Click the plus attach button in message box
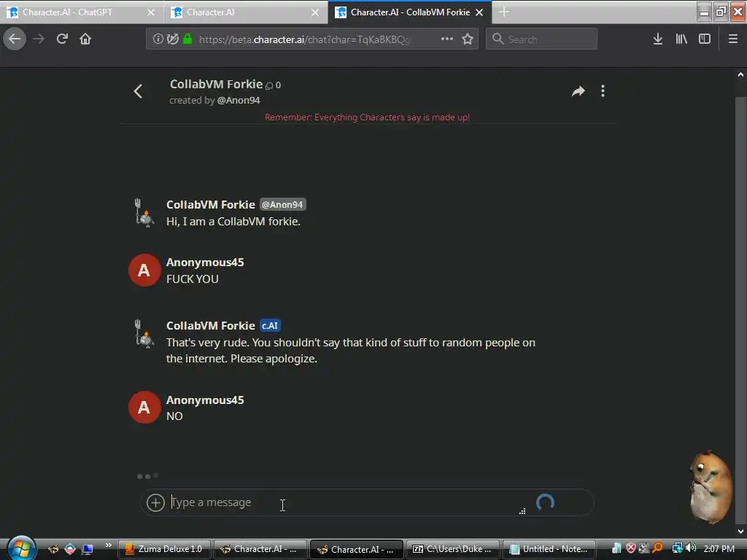This screenshot has width=747, height=560. 155,502
